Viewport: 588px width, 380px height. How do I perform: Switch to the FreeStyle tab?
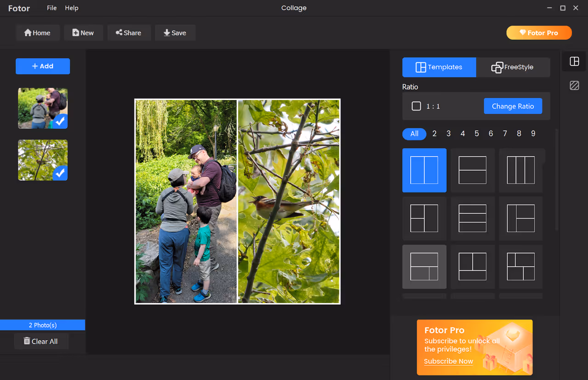tap(513, 67)
